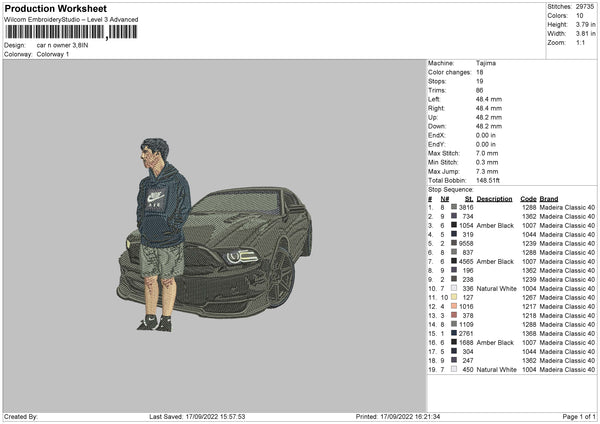600x424 pixels.
Task: Choose the salmon swatch with code 1218
Action: tap(453, 315)
